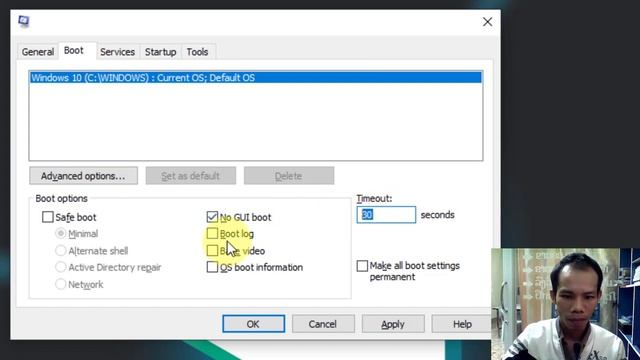Toggle the Base video checkbox

click(212, 250)
